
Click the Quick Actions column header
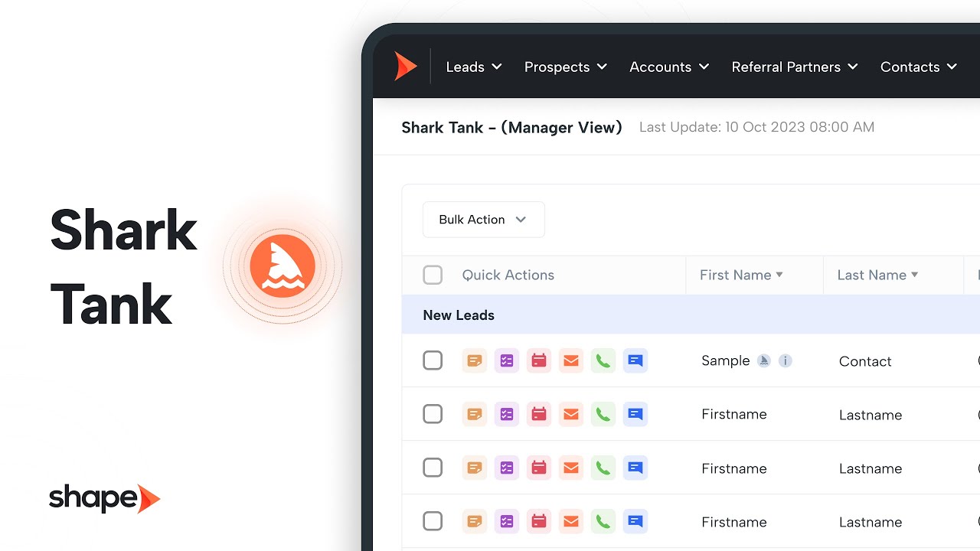point(508,275)
